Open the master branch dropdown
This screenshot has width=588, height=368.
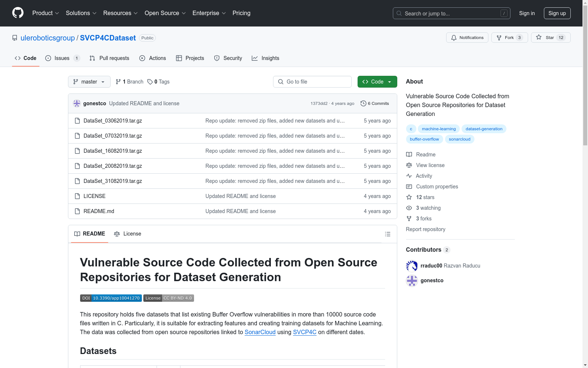pyautogui.click(x=89, y=82)
